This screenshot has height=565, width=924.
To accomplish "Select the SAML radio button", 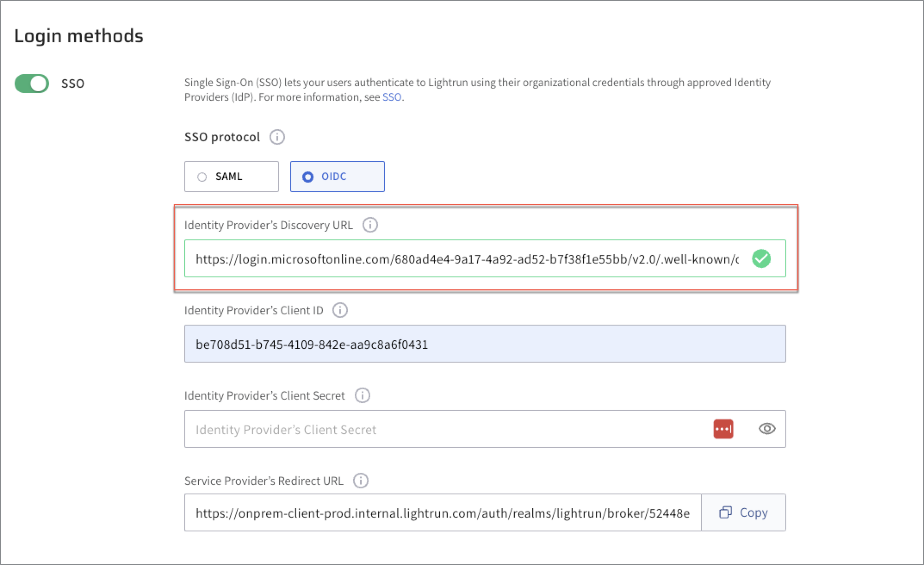I will click(202, 177).
